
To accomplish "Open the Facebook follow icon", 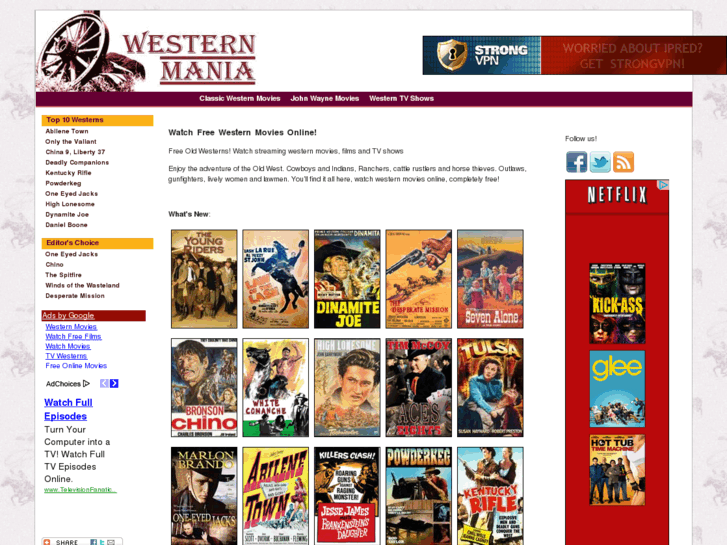I will coord(576,162).
